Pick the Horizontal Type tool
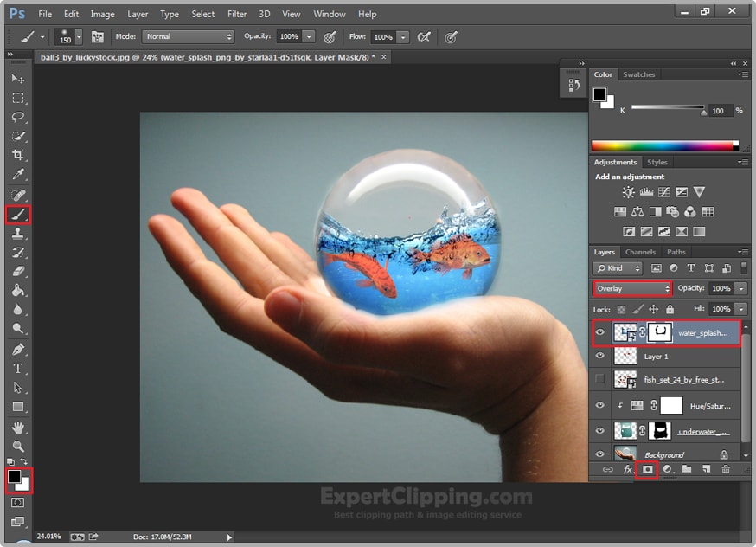Image resolution: width=756 pixels, height=547 pixels. (x=17, y=369)
